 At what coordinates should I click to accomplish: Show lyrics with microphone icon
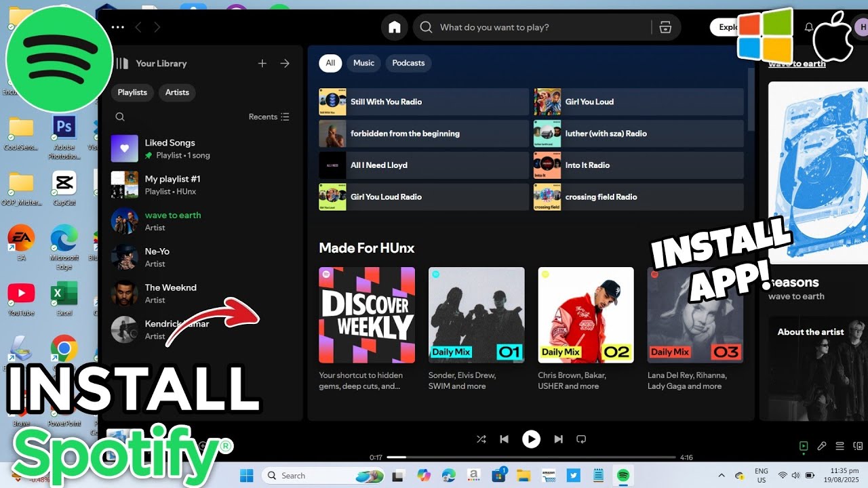point(822,446)
